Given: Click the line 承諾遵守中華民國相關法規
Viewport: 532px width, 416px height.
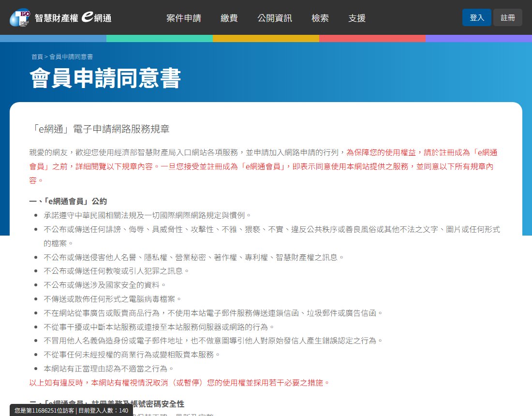Looking at the screenshot, I should (x=147, y=215).
